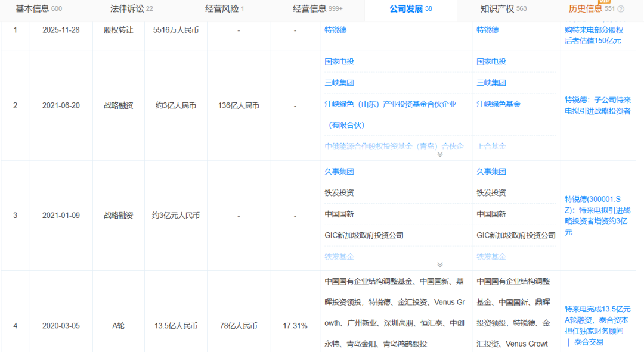The image size is (644, 352).
Task: Open the help tooltip beside 历史信息
Action: coord(621,8)
